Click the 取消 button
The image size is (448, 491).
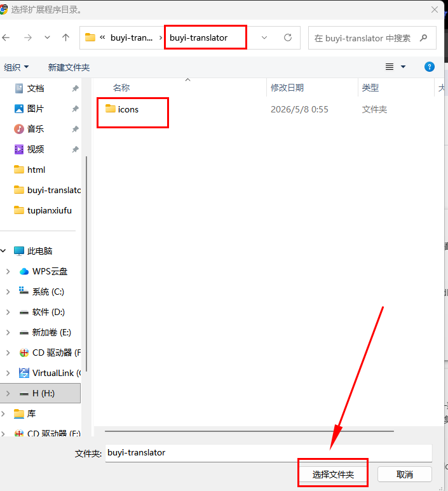click(x=404, y=474)
